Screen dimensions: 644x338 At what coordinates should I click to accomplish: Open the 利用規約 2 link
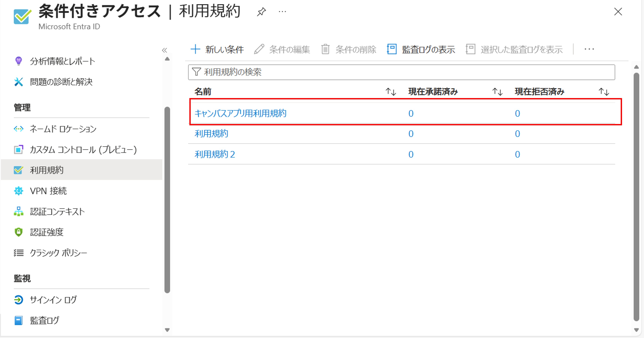(x=215, y=154)
